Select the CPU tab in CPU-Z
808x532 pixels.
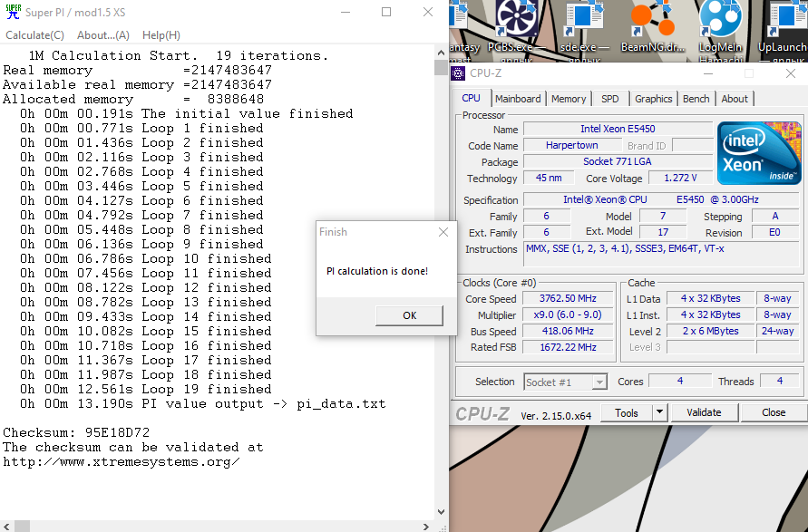471,98
